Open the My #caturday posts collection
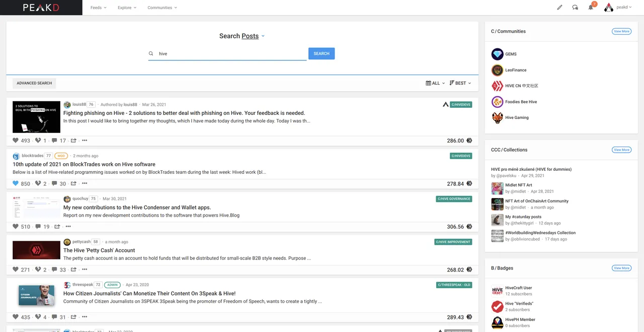Image resolution: width=644 pixels, height=332 pixels. point(522,217)
